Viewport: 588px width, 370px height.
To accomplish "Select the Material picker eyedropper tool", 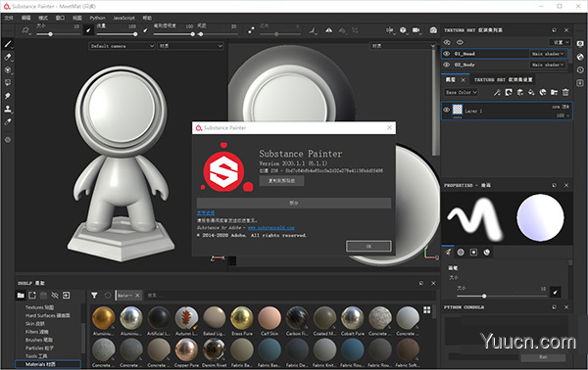I will (x=8, y=122).
